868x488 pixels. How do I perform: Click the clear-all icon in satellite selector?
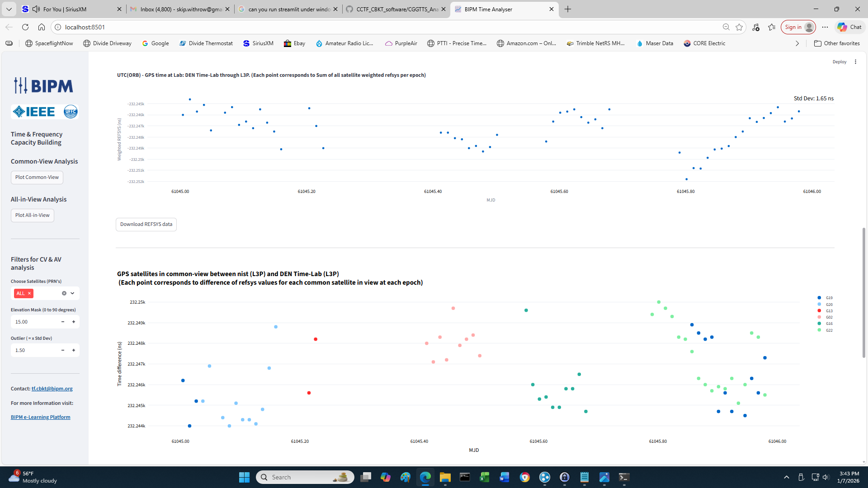pos(64,293)
